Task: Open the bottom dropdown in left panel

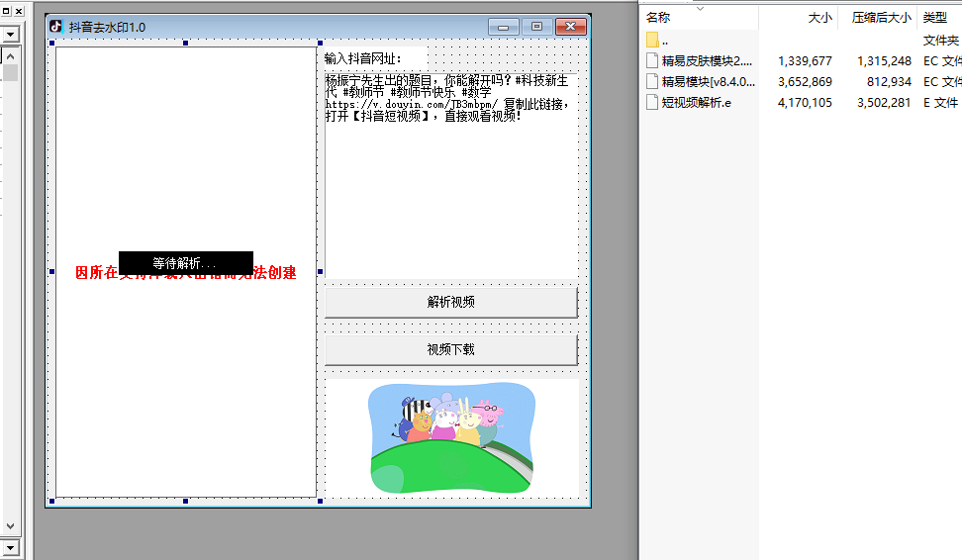Action: [10, 547]
